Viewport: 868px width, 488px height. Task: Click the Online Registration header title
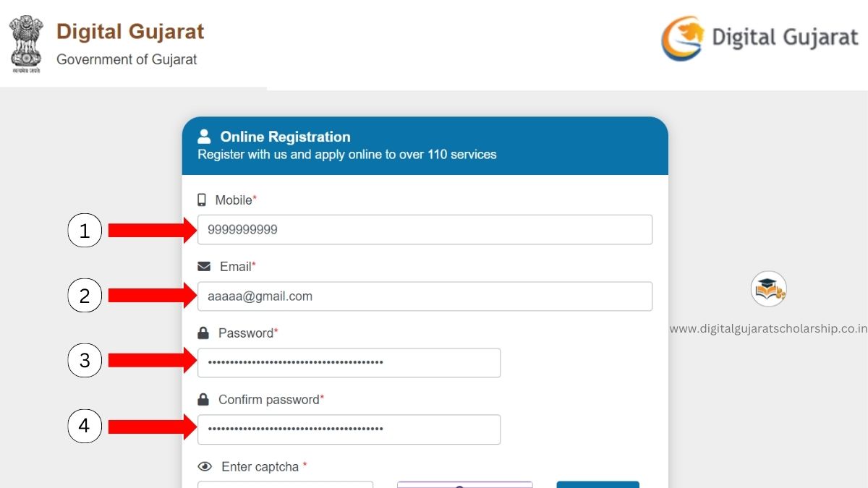pyautogui.click(x=285, y=137)
